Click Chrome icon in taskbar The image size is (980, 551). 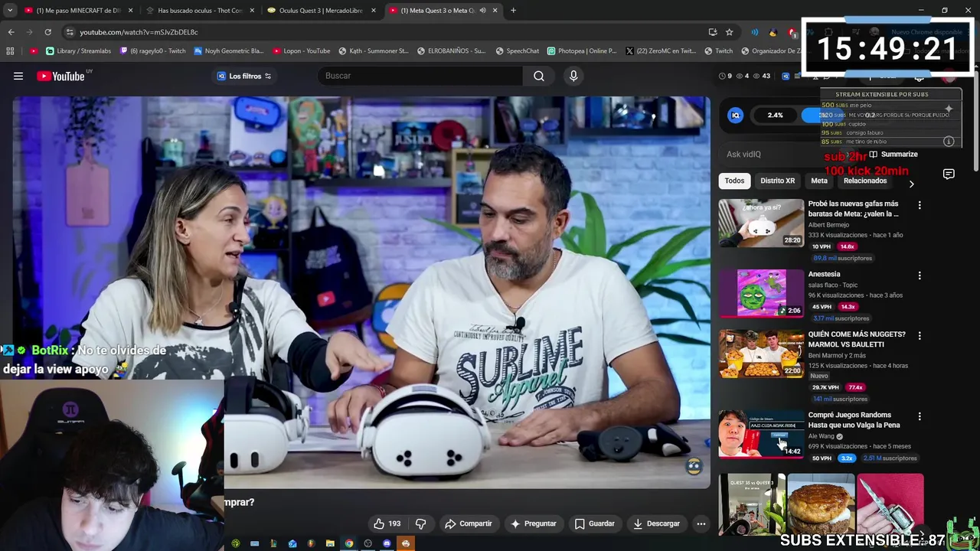click(x=349, y=543)
